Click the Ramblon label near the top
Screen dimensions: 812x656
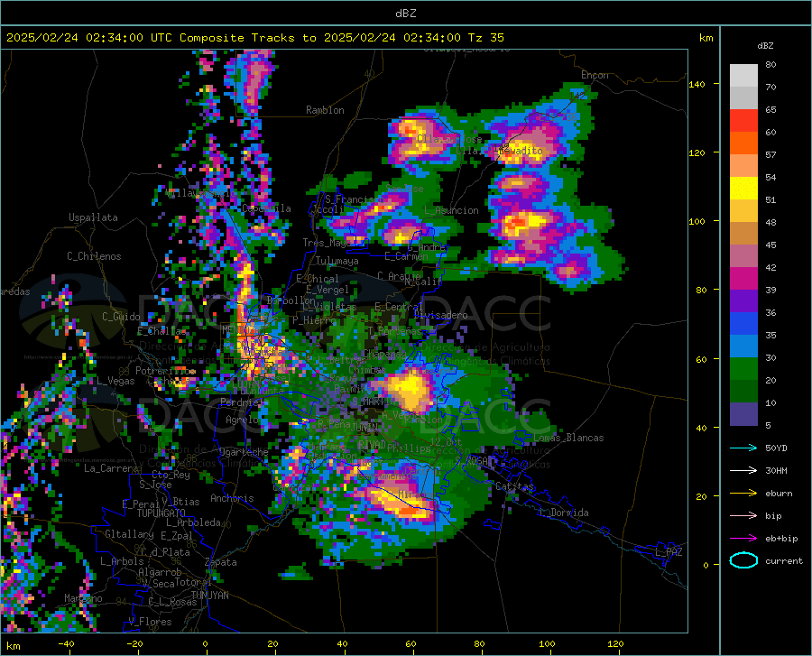point(325,110)
